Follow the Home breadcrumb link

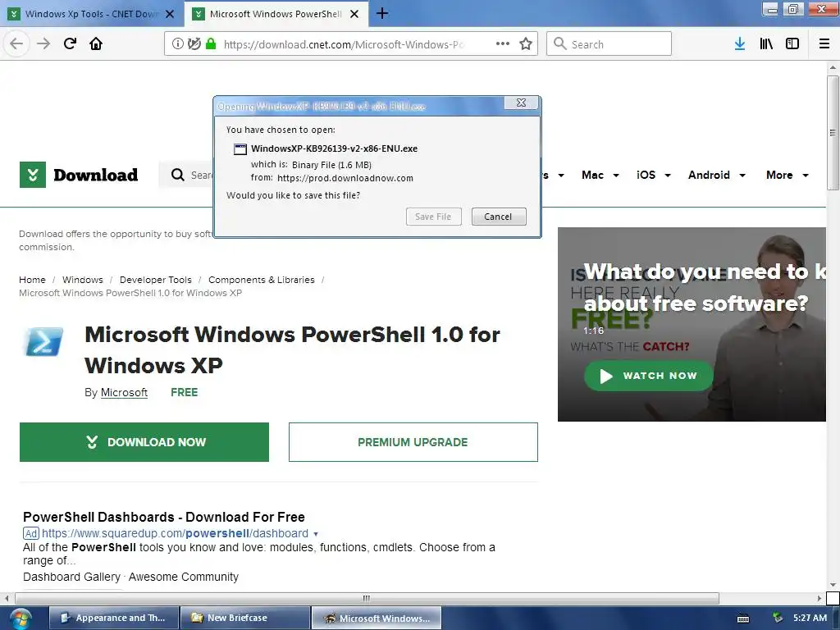[32, 280]
